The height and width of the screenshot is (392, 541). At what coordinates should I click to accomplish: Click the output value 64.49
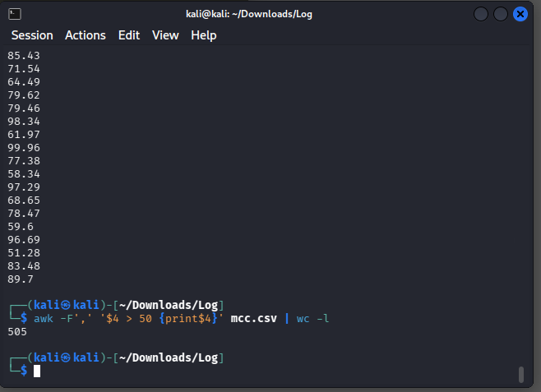pyautogui.click(x=24, y=81)
